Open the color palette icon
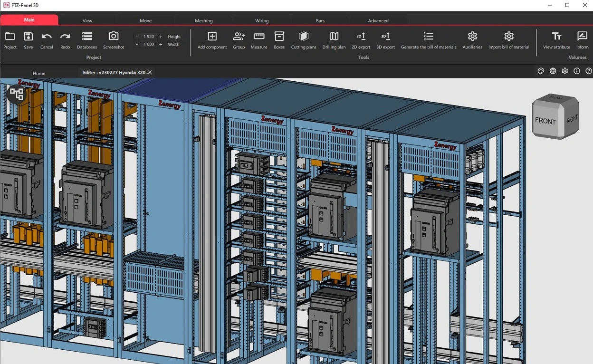 tap(541, 71)
